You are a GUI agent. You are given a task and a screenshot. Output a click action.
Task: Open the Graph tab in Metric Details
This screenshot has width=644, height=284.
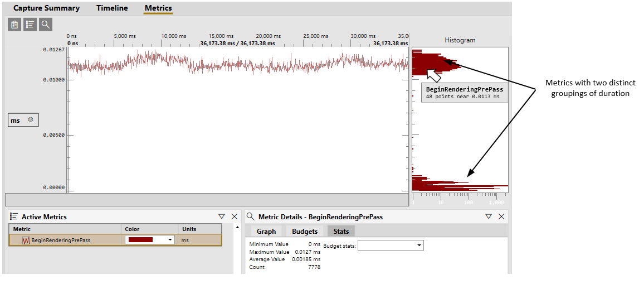[266, 232]
